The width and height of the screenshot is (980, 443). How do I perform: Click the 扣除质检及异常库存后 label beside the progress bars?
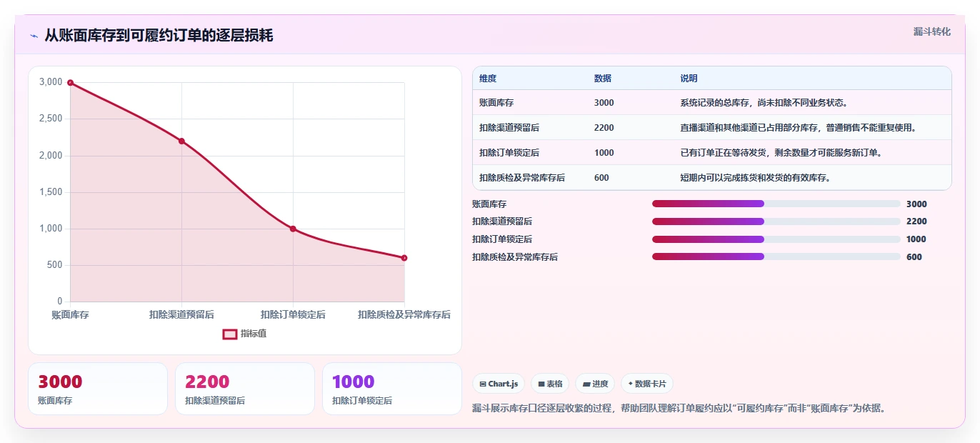[515, 257]
